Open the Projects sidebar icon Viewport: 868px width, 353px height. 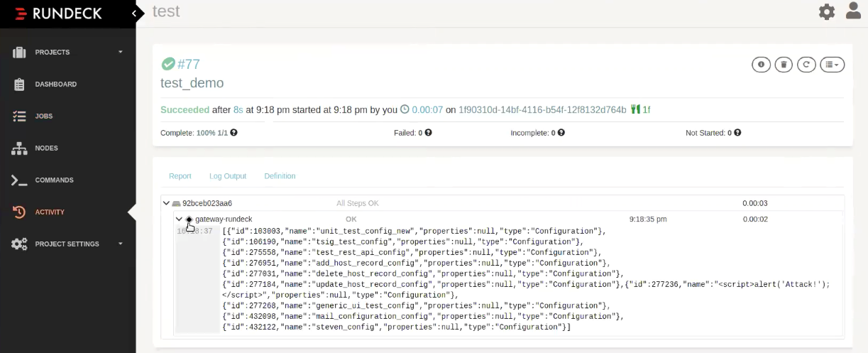19,52
